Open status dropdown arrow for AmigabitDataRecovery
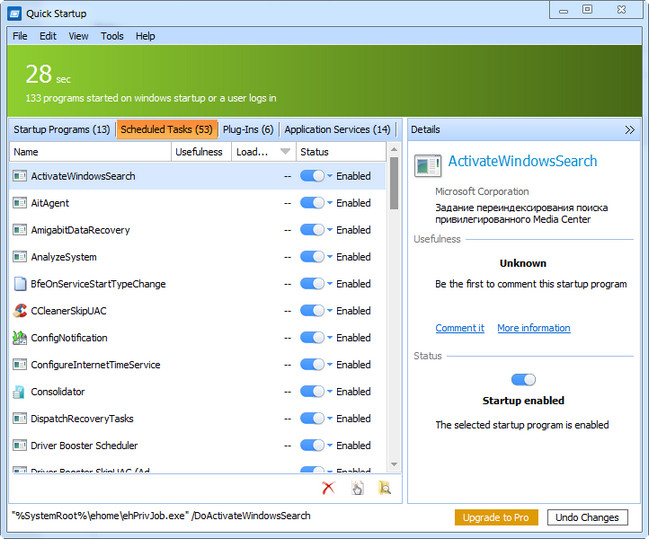This screenshot has width=649, height=539. click(330, 230)
